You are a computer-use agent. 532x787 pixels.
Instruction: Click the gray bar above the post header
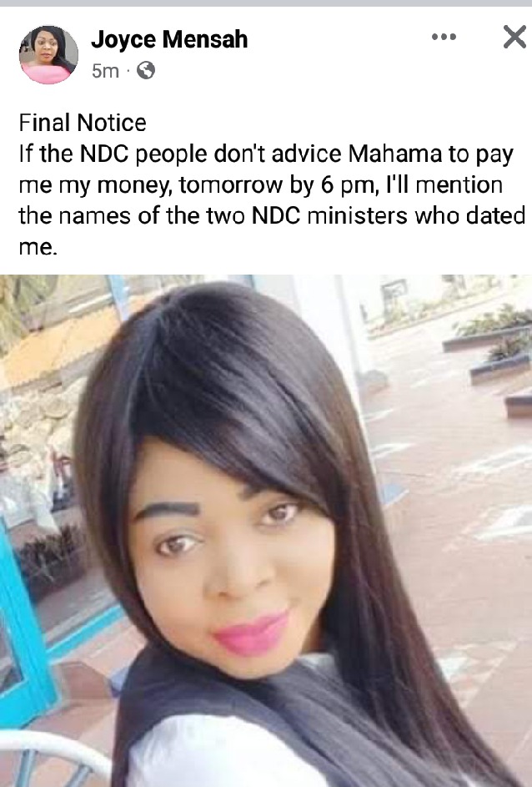tap(266, 3)
